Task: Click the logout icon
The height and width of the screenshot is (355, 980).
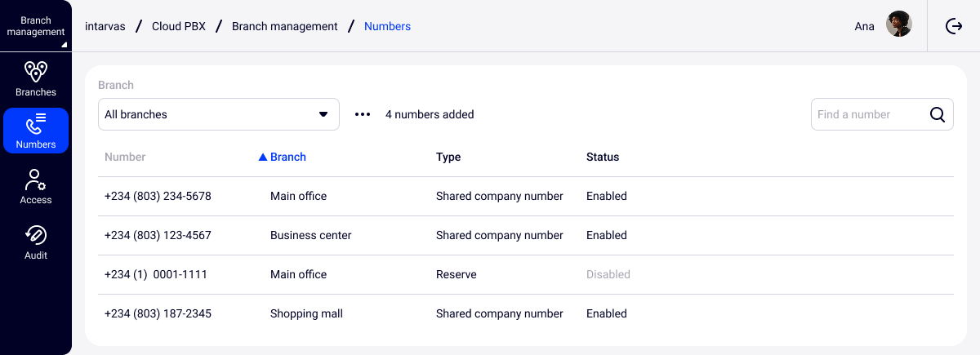Action: [953, 26]
